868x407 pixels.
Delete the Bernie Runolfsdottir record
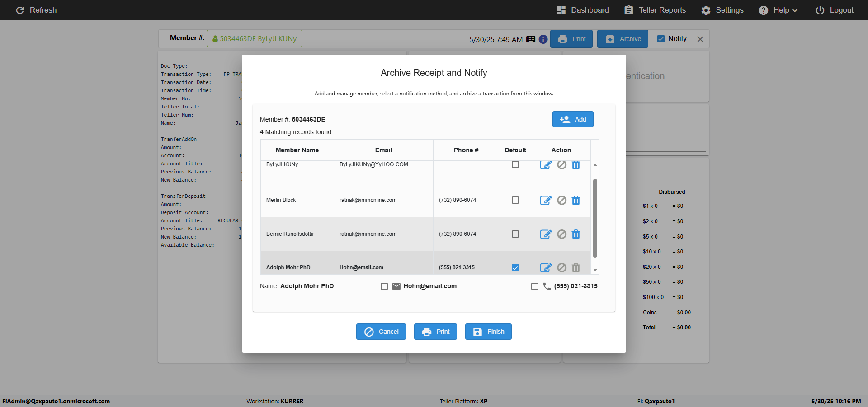576,234
